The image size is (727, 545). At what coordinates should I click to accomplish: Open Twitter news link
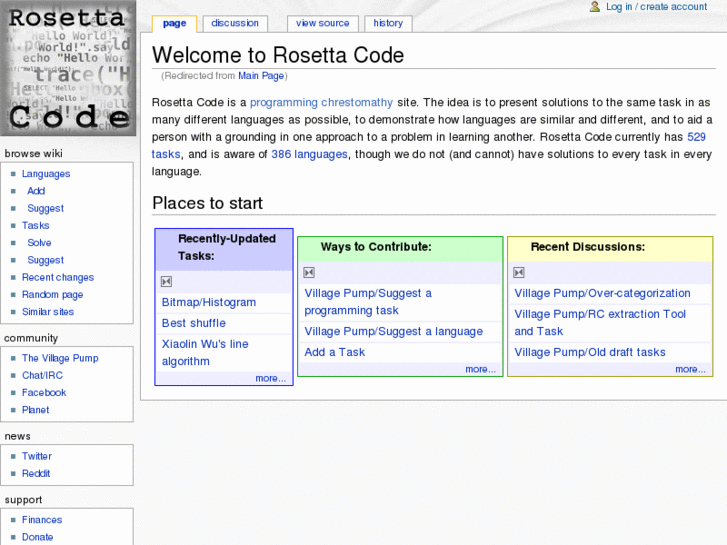click(x=37, y=456)
